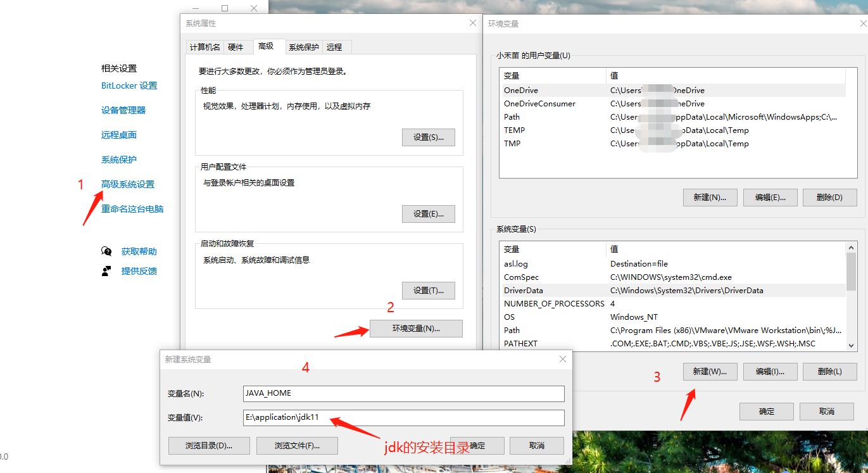Select the Path row in user variables

tap(674, 117)
